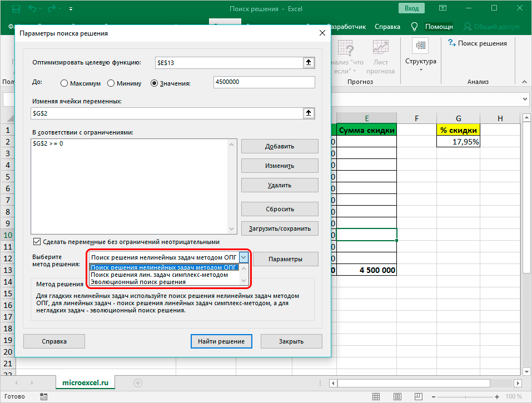Choose Эволюционный поиск решения from the list
Viewport: 532px width, 403px height.
click(138, 282)
